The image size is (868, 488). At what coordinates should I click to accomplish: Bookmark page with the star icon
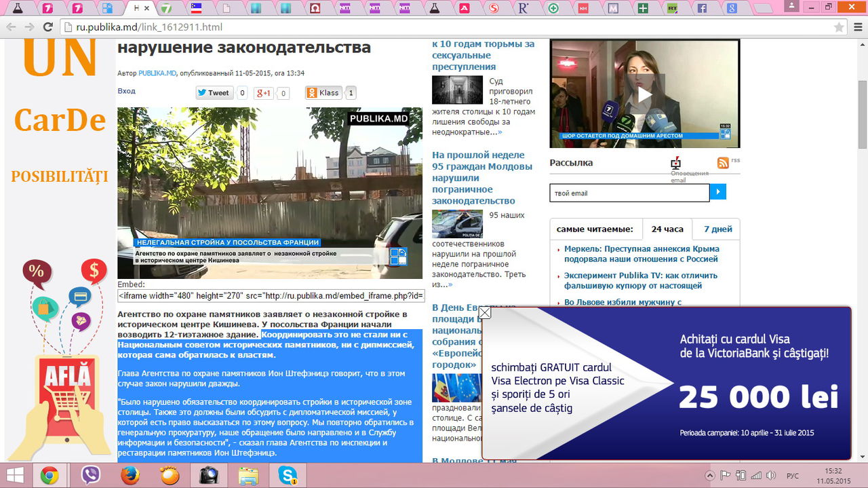click(839, 27)
